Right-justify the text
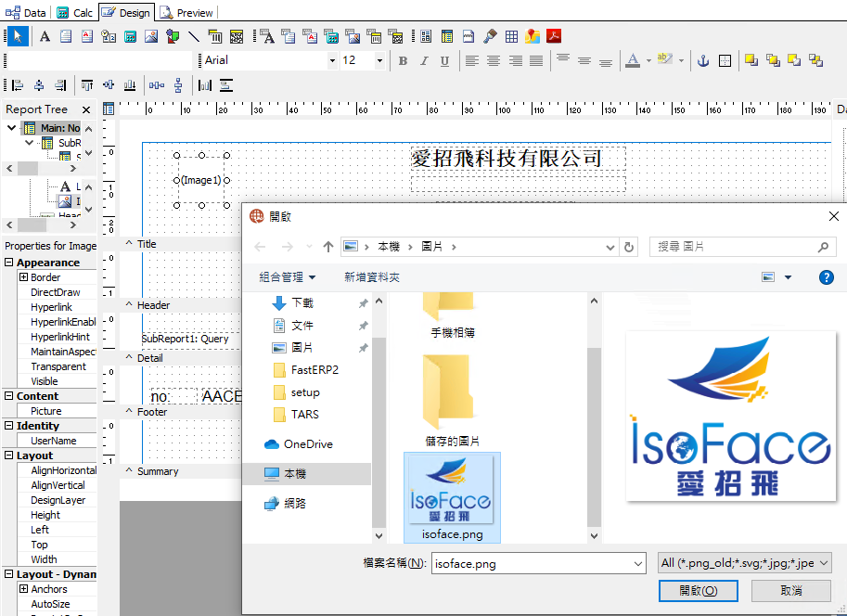 515,60
